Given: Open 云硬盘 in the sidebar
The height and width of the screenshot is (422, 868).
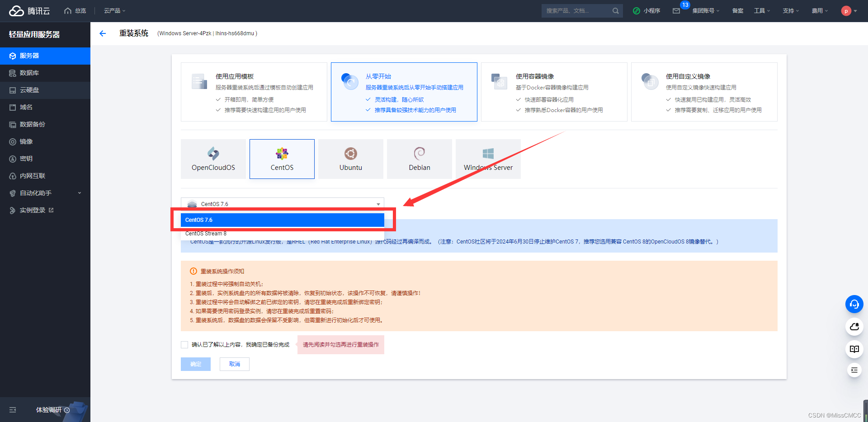Looking at the screenshot, I should 45,90.
